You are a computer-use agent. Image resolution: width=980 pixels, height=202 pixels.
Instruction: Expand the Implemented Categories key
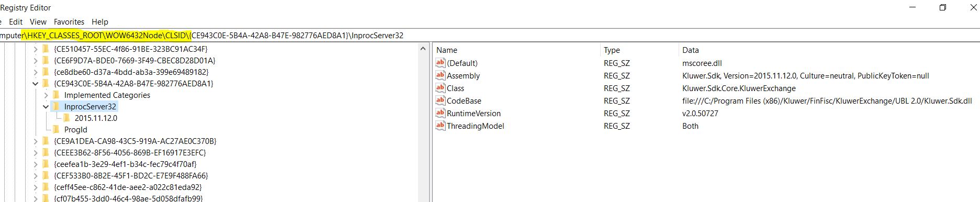[46, 95]
